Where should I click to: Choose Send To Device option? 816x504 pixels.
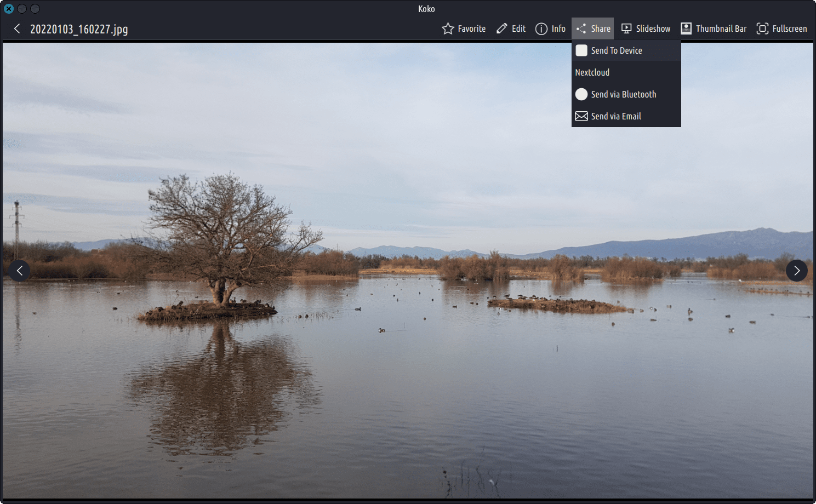[616, 50]
